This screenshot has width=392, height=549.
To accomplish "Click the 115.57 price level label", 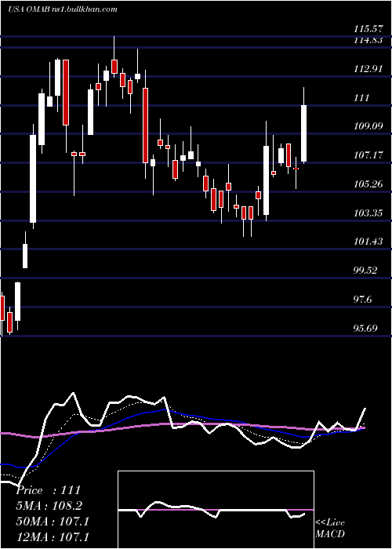I will tap(368, 30).
